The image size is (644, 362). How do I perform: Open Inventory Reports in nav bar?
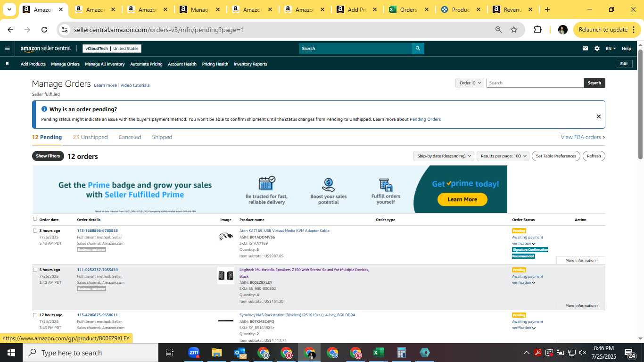point(250,64)
